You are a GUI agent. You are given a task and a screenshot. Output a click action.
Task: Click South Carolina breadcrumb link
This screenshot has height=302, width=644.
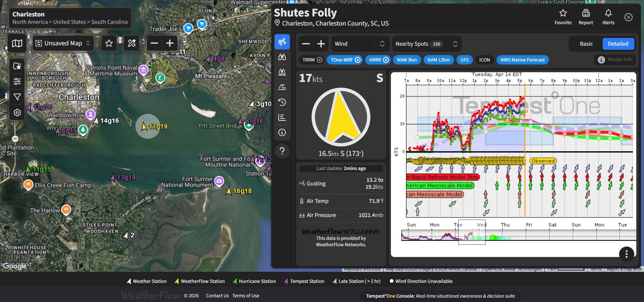[x=110, y=22]
